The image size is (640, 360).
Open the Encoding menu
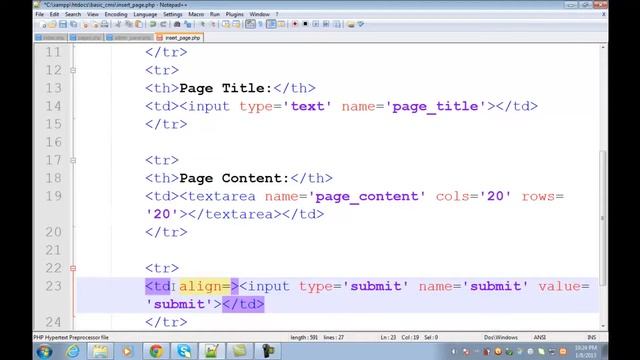116,14
